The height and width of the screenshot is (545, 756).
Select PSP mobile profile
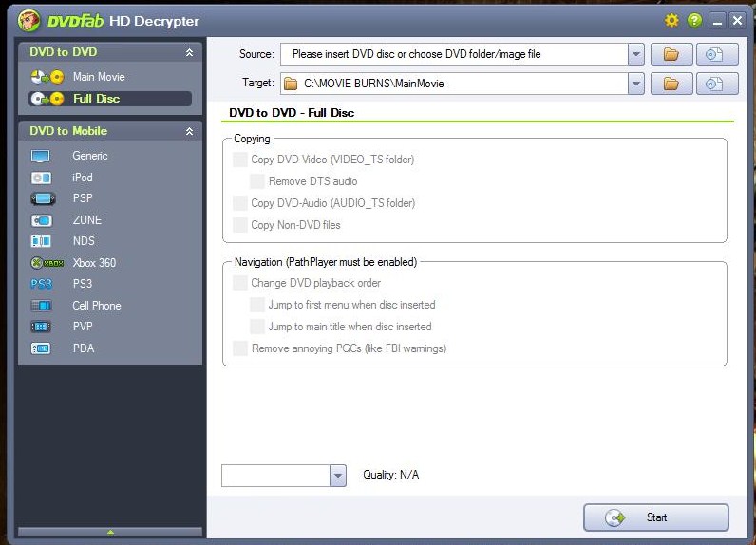tap(83, 198)
